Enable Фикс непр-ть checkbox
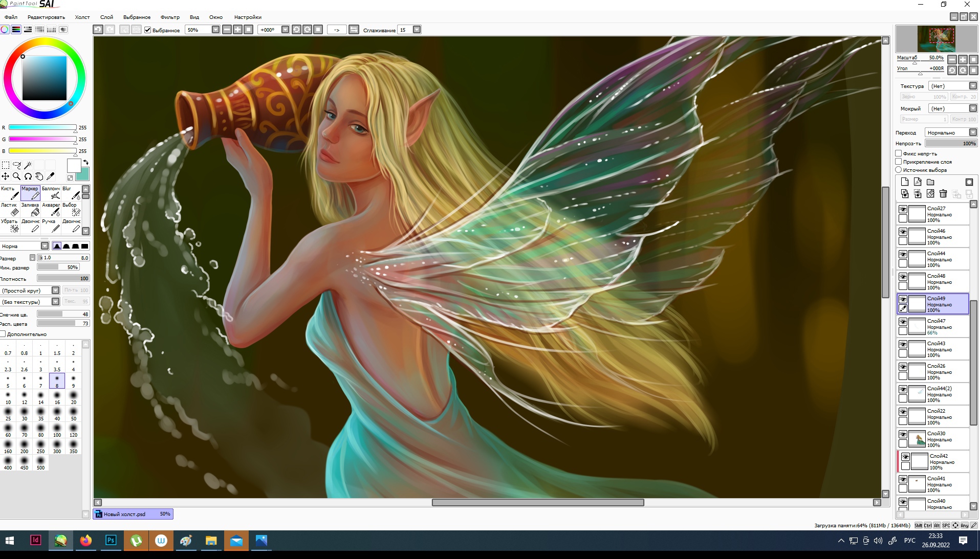980x559 pixels. (x=898, y=153)
